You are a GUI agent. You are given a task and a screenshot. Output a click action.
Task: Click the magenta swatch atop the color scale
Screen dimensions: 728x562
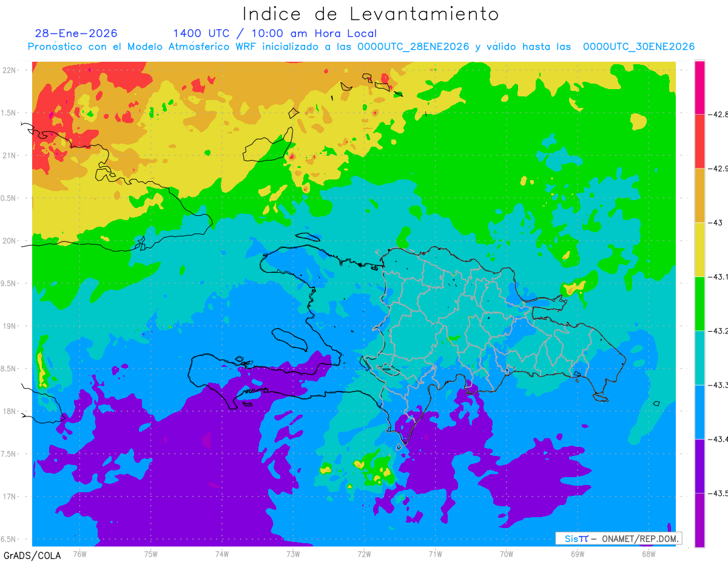pos(699,87)
